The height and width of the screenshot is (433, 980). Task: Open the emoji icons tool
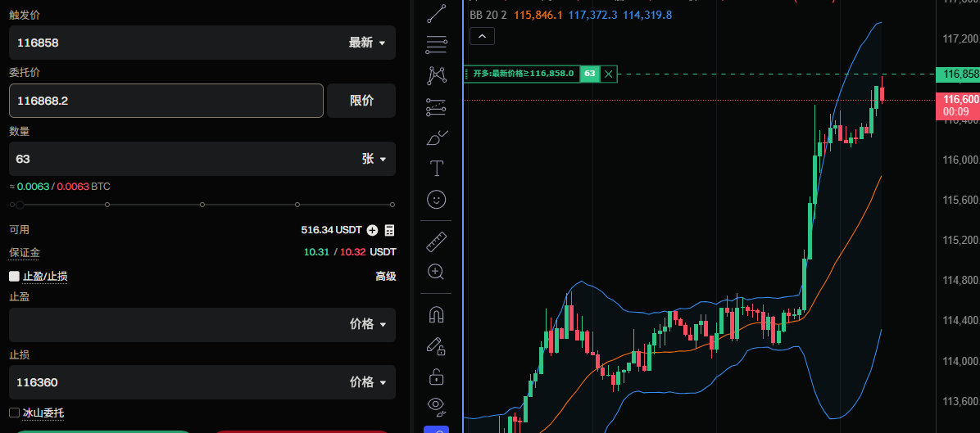point(436,199)
